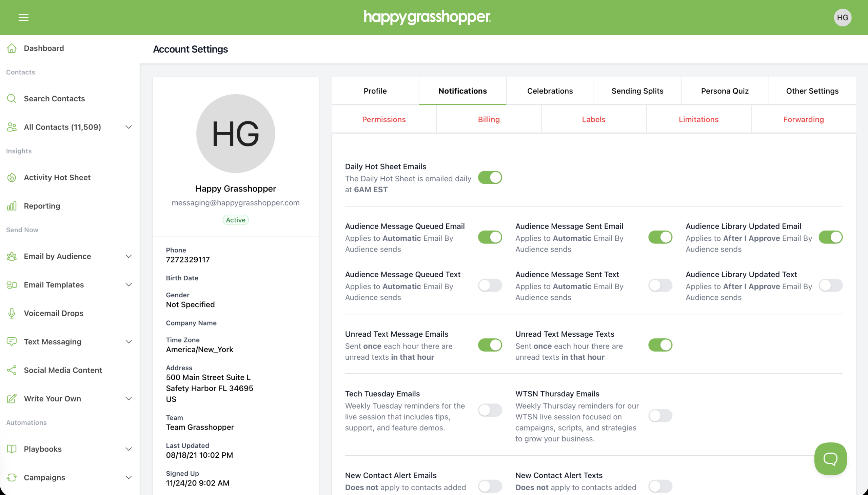This screenshot has height=495, width=868.
Task: Enable the Tech Tuesday Emails toggle
Action: [x=490, y=410]
